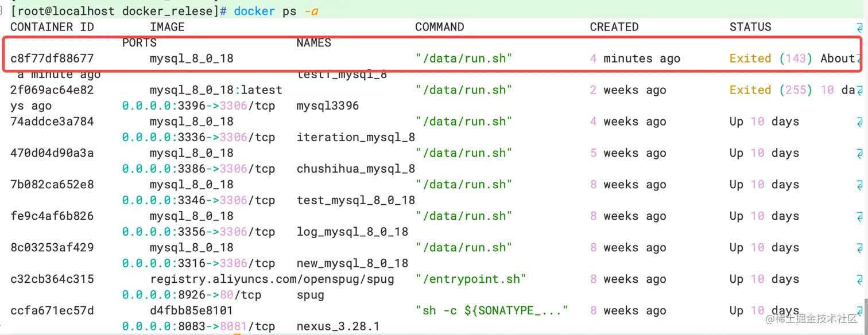Select container ID 8c03253af429
The image size is (868, 335).
[52, 248]
